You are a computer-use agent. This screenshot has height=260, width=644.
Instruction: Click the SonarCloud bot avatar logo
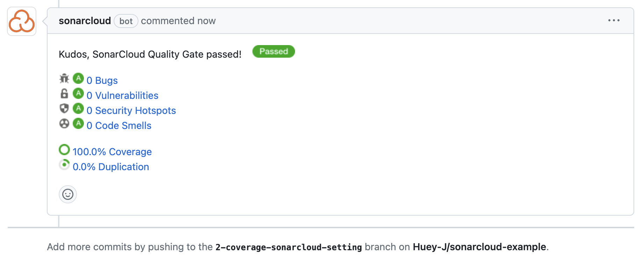pyautogui.click(x=22, y=21)
